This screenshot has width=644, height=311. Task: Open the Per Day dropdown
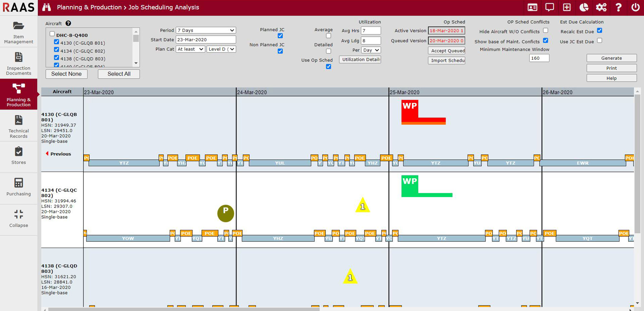[x=371, y=50]
